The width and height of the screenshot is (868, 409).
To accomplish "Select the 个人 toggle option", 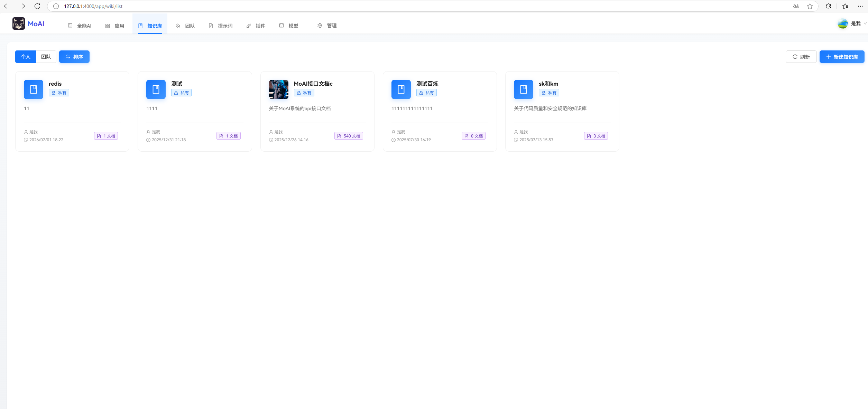I will (26, 57).
